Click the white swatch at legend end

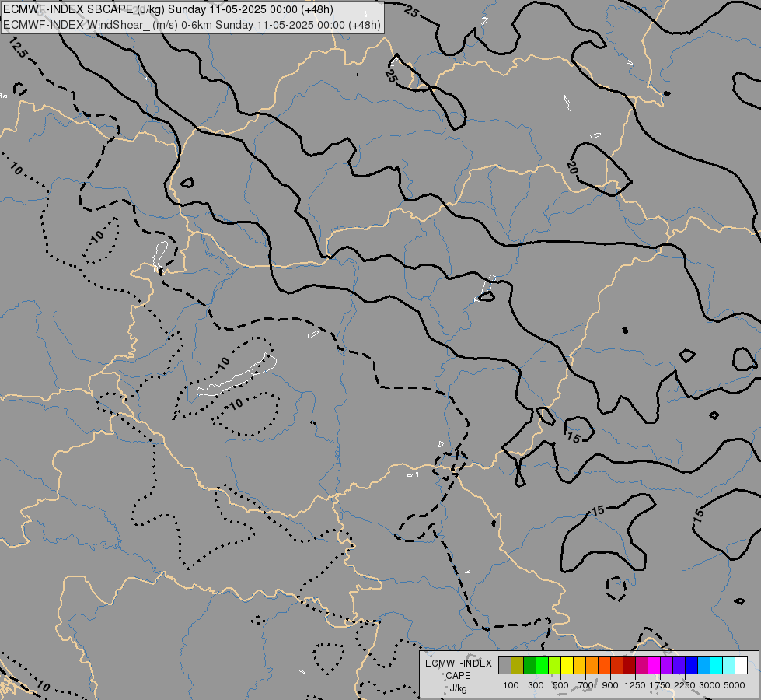point(742,666)
